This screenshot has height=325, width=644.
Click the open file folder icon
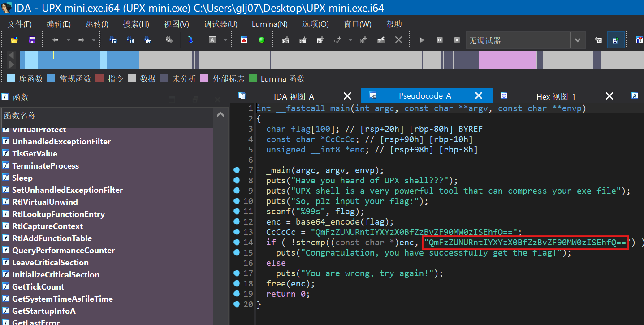[14, 40]
